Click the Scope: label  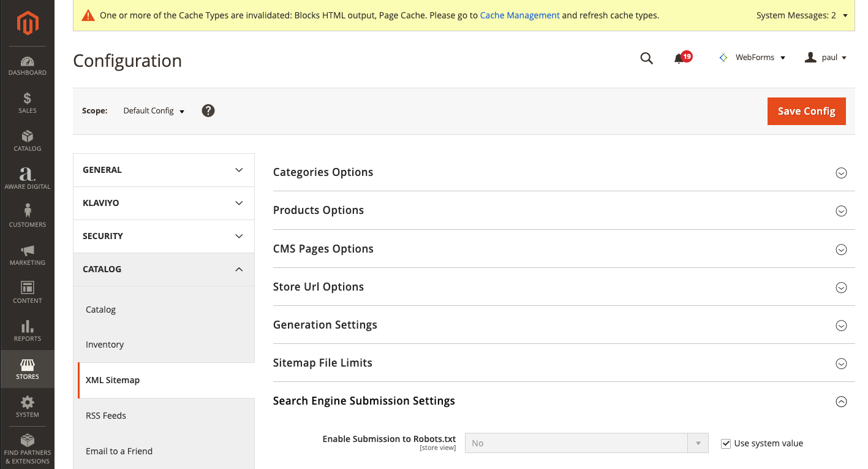pos(95,111)
